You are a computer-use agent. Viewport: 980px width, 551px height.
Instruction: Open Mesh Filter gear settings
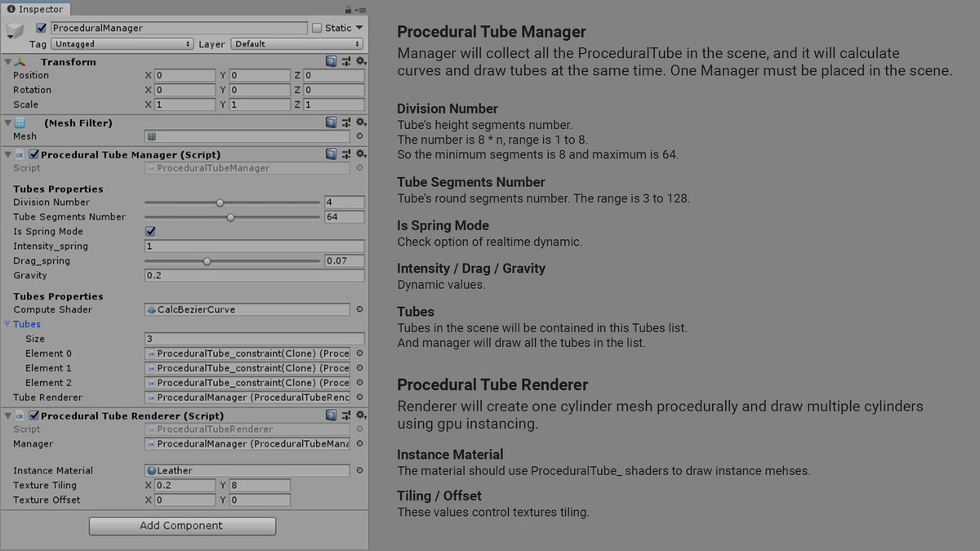(x=360, y=122)
